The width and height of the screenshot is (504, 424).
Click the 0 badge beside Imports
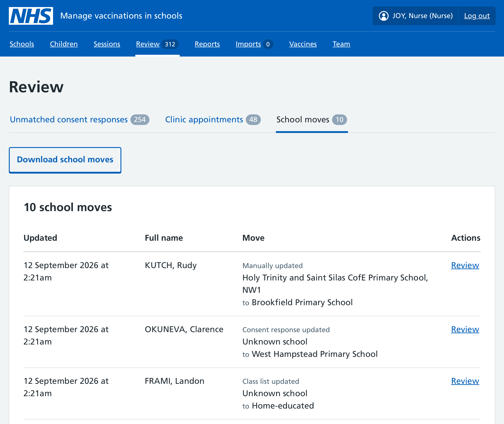268,44
